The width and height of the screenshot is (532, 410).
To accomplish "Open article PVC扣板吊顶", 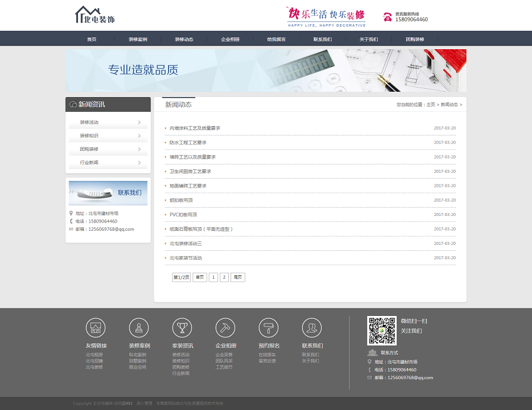I will (183, 215).
